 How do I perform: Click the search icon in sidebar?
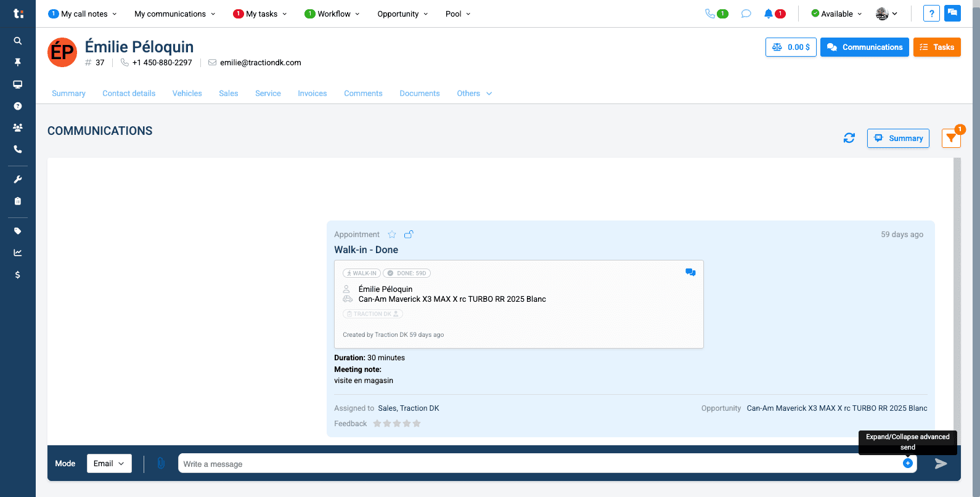point(18,41)
